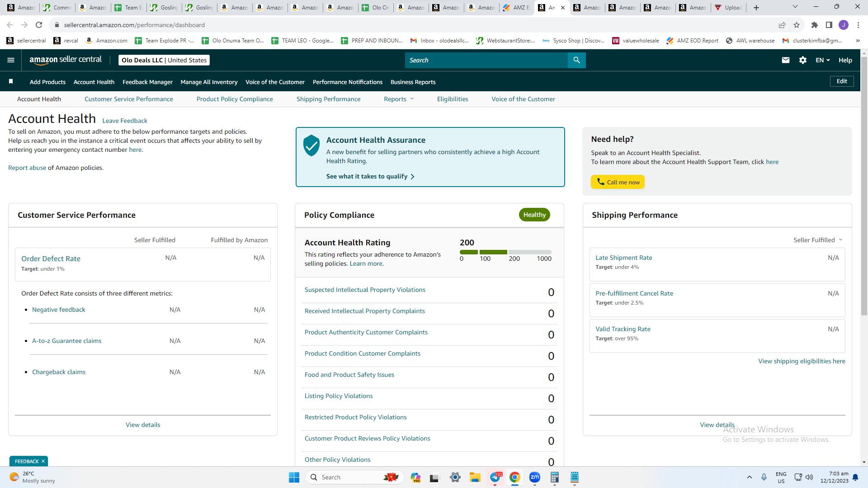Click the Seller Central search field

[x=486, y=60]
